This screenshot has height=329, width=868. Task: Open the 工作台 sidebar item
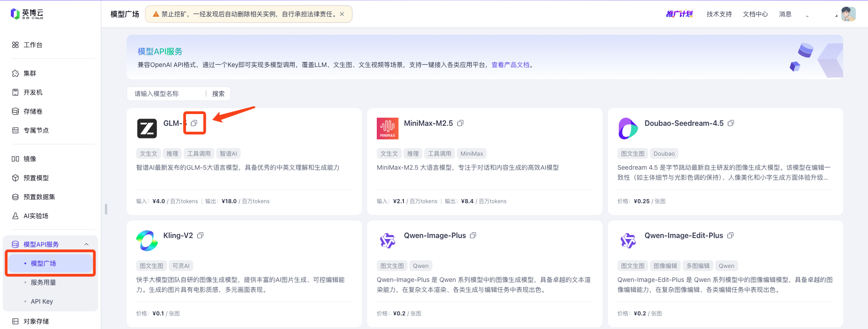tap(33, 45)
